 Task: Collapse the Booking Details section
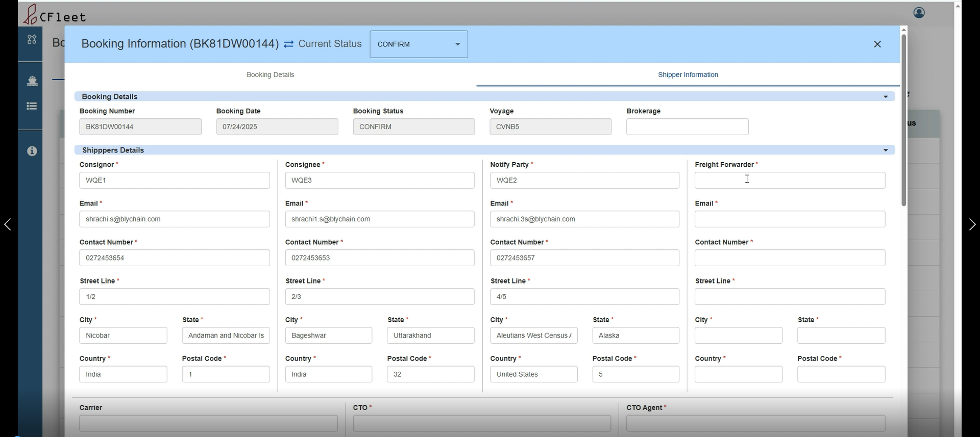(886, 97)
